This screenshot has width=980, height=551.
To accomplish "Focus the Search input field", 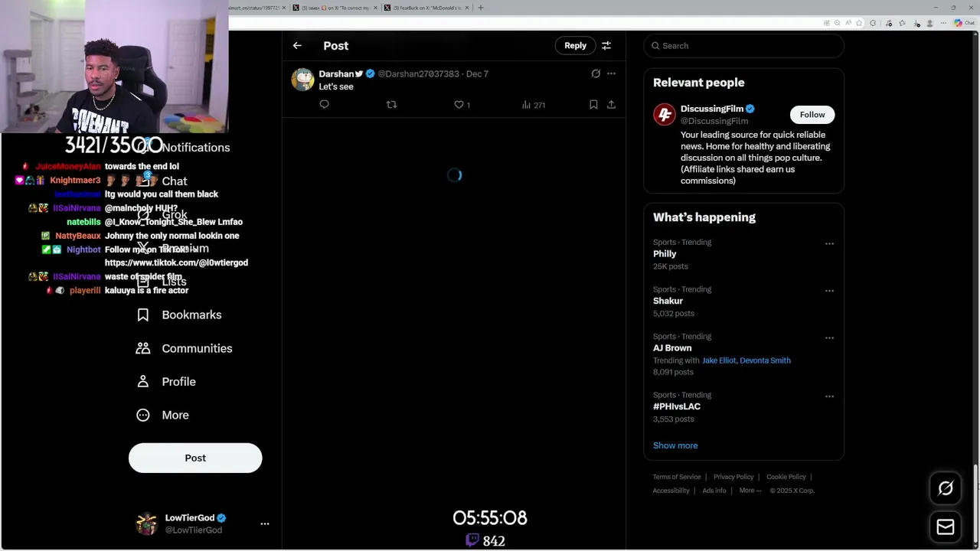I will coord(743,46).
